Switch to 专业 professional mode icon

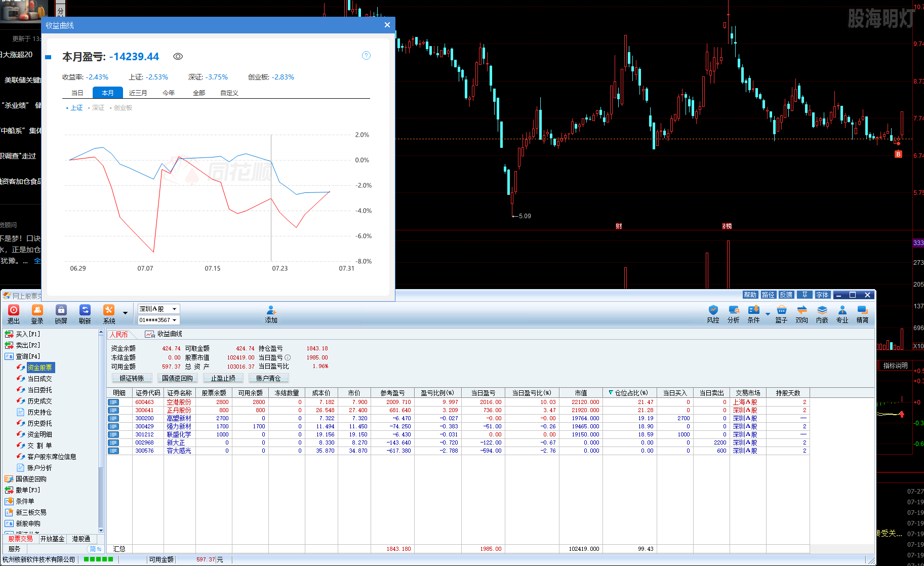(x=842, y=314)
